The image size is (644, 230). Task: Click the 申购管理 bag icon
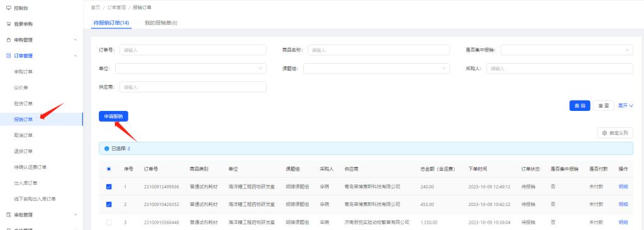point(9,40)
